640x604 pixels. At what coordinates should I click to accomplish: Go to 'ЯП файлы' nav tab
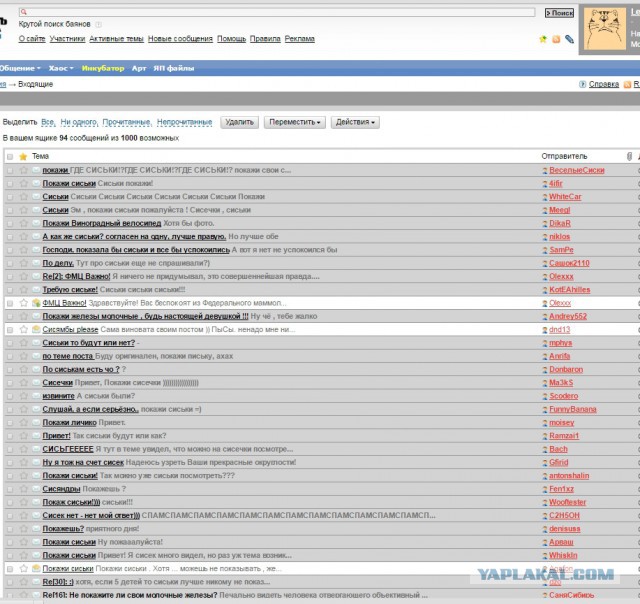point(174,68)
